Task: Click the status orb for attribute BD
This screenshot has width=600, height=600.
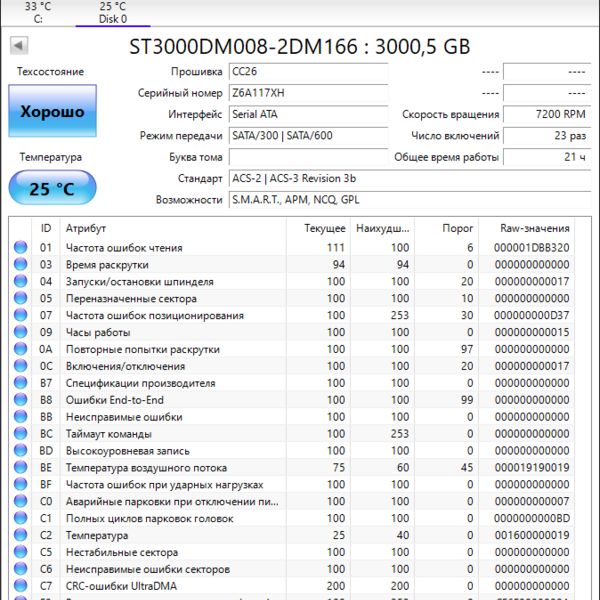Action: [21, 450]
